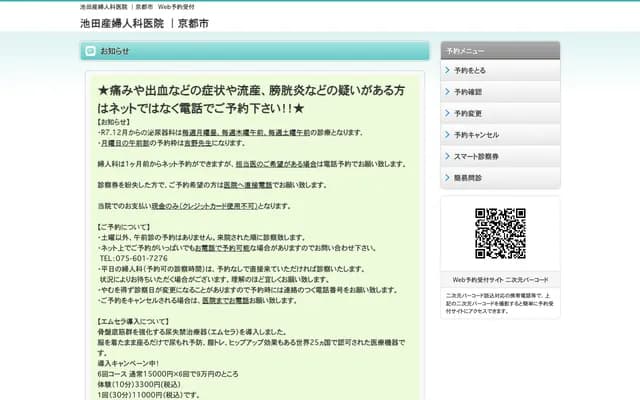The height and width of the screenshot is (400, 640).
Task: Open the 予約をとる menu item
Action: pyautogui.click(x=470, y=71)
